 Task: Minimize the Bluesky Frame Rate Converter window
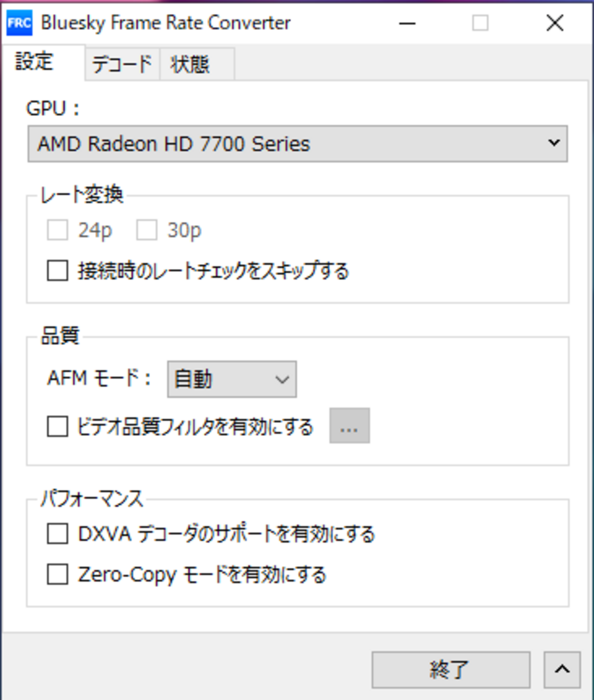(407, 23)
